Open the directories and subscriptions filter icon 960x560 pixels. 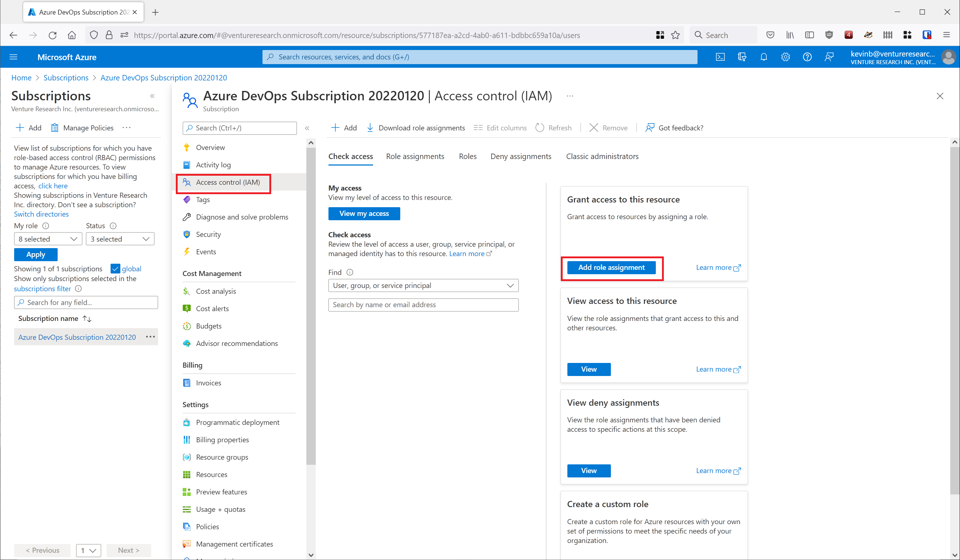pyautogui.click(x=742, y=57)
